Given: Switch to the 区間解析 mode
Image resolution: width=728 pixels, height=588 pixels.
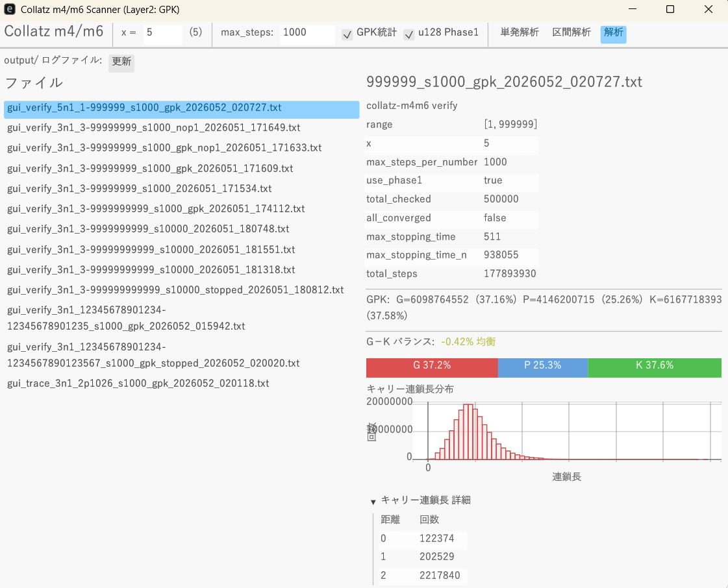Looking at the screenshot, I should pyautogui.click(x=571, y=31).
